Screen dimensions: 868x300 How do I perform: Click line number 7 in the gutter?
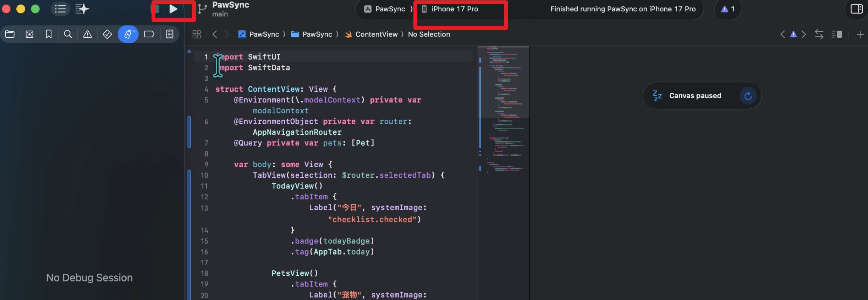206,143
